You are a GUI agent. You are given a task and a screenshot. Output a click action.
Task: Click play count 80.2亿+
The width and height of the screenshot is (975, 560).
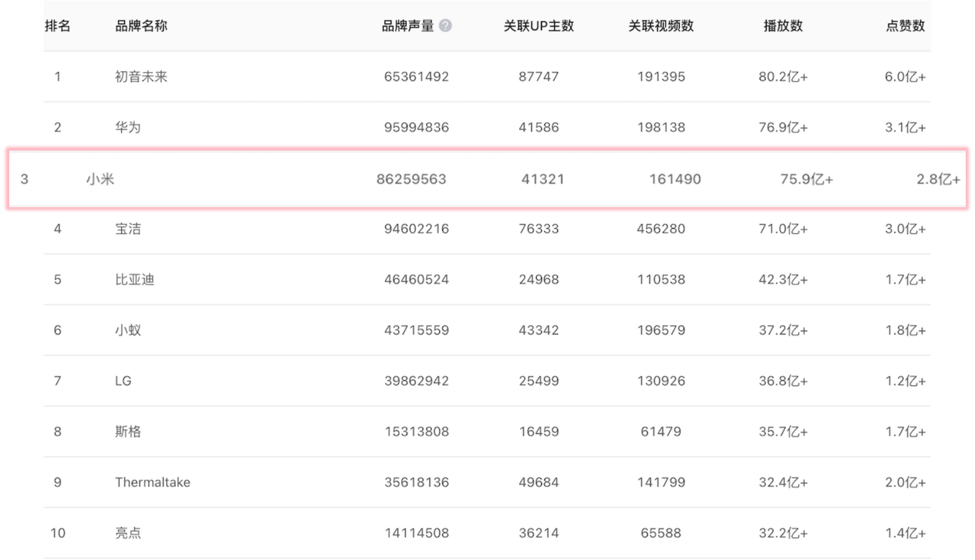(783, 77)
